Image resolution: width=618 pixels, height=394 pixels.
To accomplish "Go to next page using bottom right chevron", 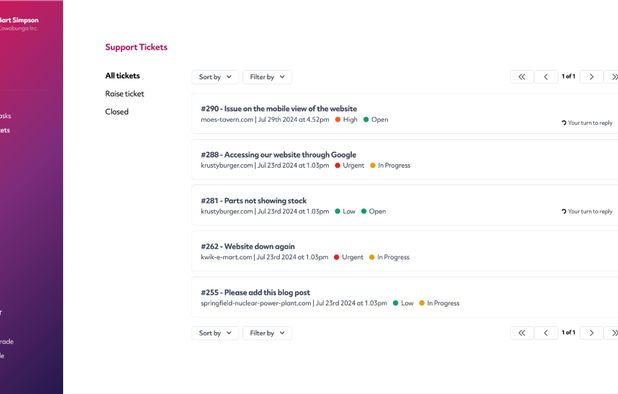I will click(x=591, y=333).
